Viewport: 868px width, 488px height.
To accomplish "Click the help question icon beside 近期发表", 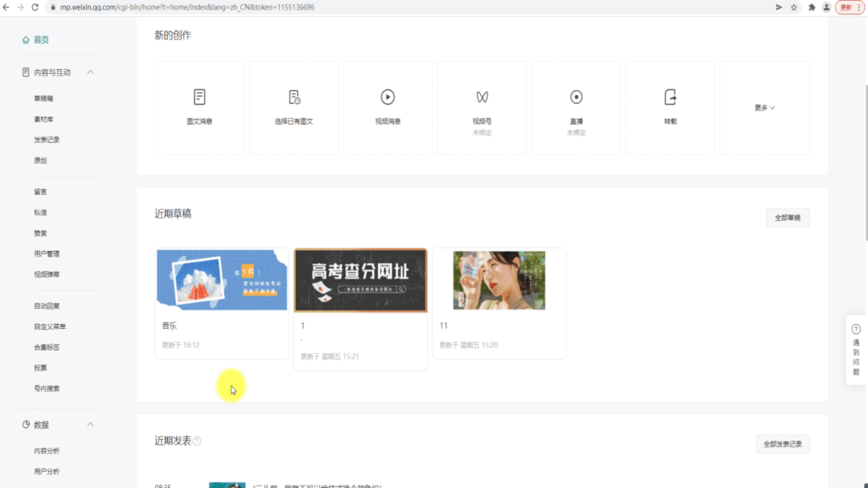I will click(x=197, y=441).
